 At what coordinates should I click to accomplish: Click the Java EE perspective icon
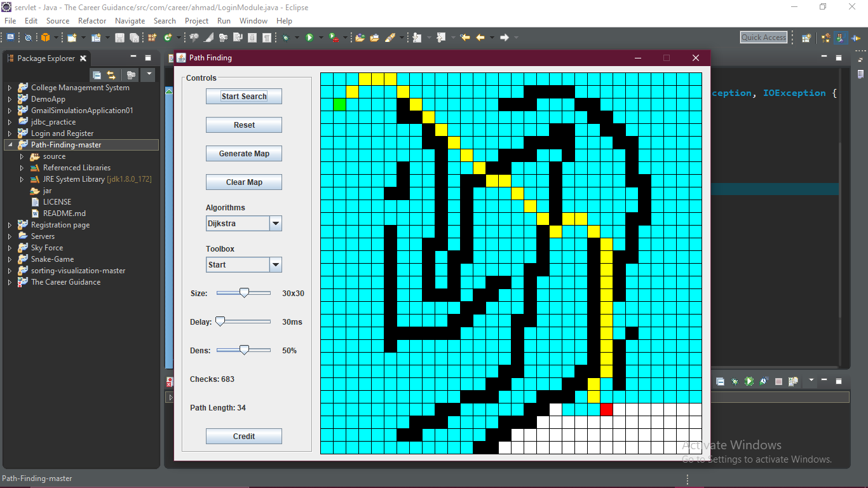[826, 37]
